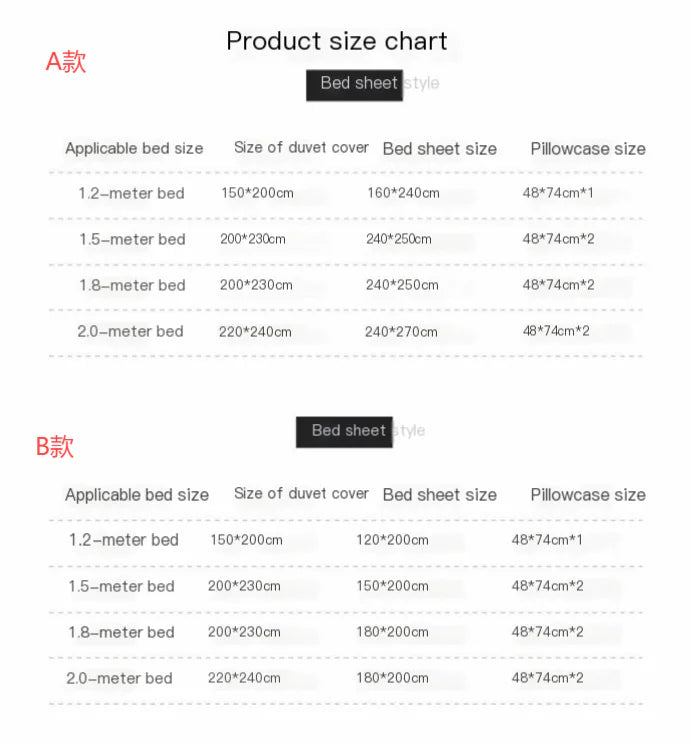Click 48*74cm*1 pillowcase cell in B款 table
The image size is (691, 745).
547,540
